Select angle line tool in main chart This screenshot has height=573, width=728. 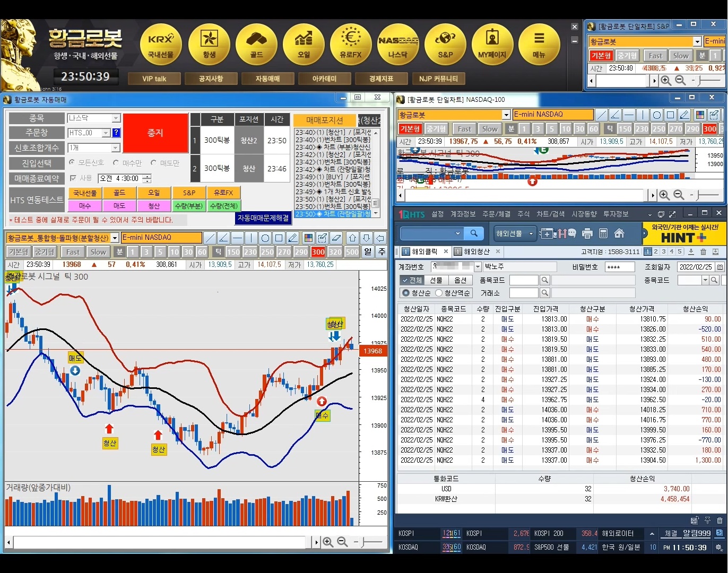pos(224,238)
